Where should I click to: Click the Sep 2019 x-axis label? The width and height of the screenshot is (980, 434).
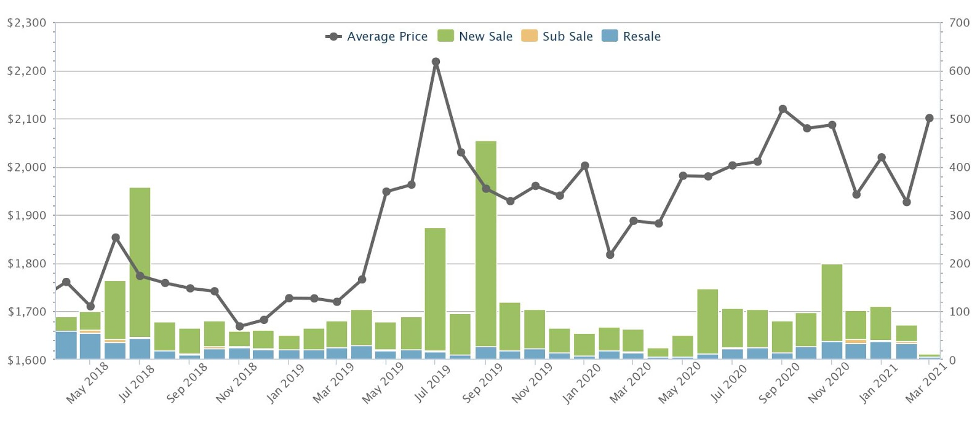[482, 382]
